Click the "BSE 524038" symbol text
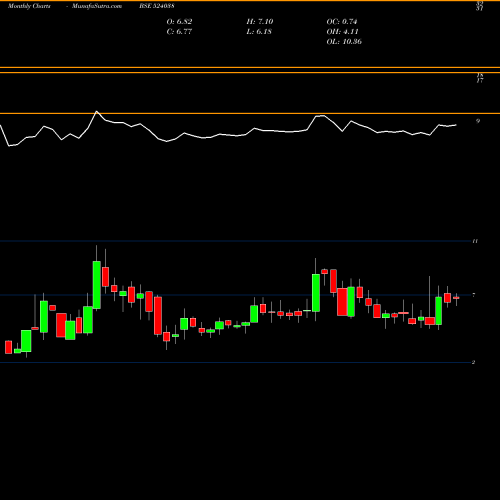 tap(157, 6)
